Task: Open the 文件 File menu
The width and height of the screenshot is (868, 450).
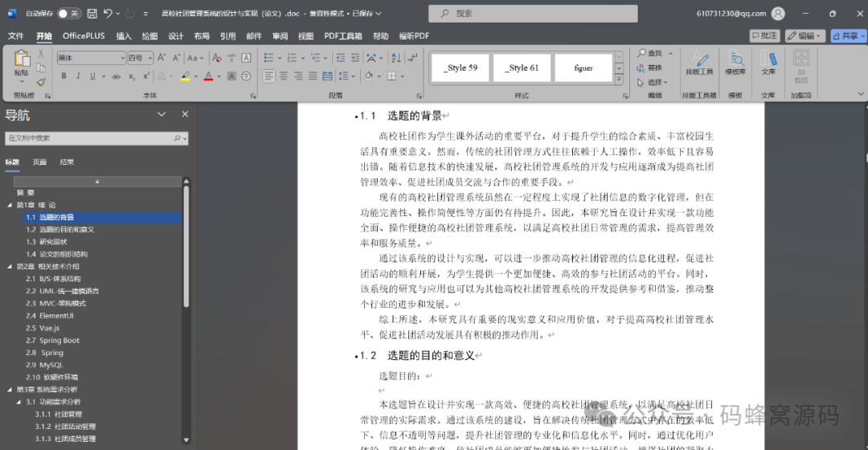Action: click(x=15, y=36)
